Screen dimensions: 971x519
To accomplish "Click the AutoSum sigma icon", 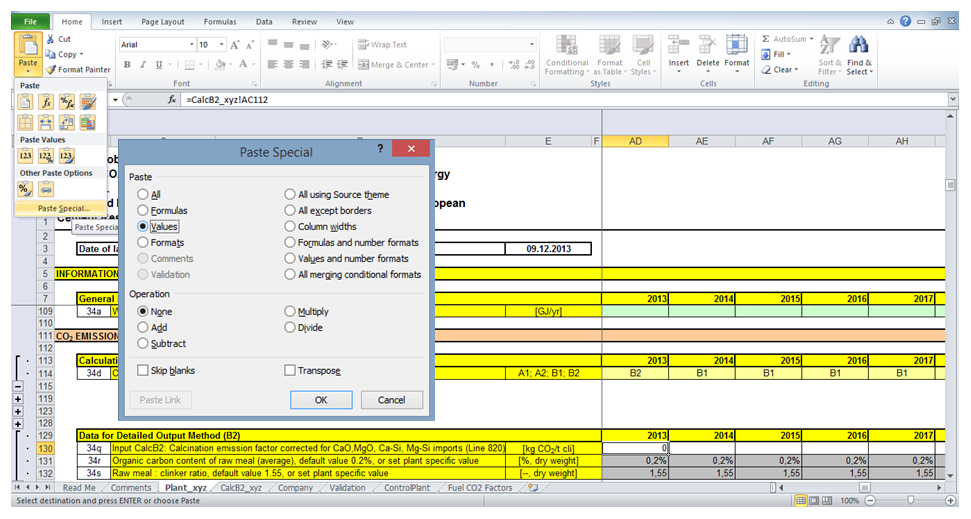I will pos(766,39).
